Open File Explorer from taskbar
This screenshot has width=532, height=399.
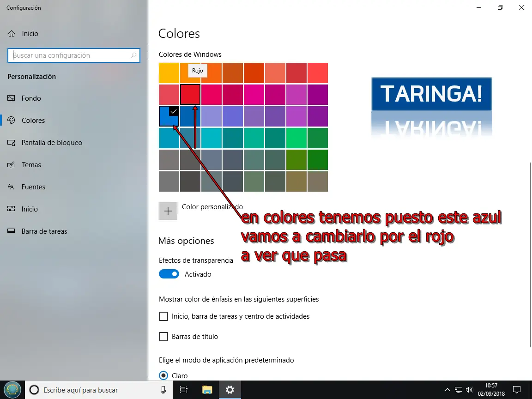click(207, 390)
